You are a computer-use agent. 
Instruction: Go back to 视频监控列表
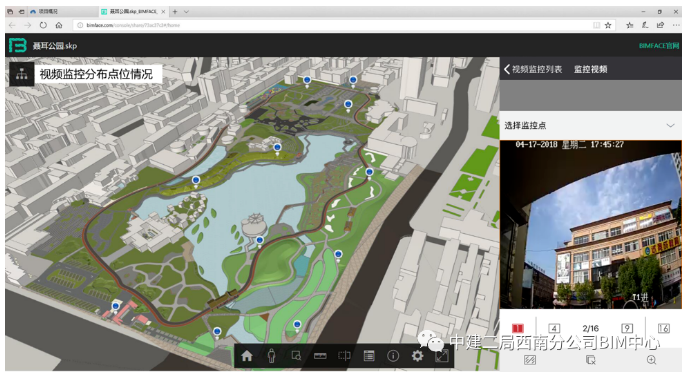[x=533, y=69]
